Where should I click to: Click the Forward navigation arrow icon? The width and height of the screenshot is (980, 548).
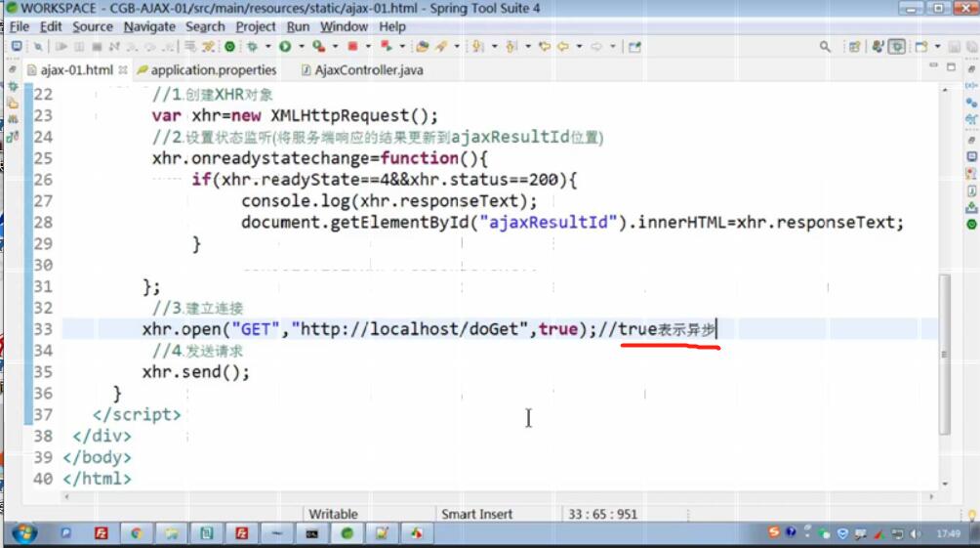[x=596, y=46]
